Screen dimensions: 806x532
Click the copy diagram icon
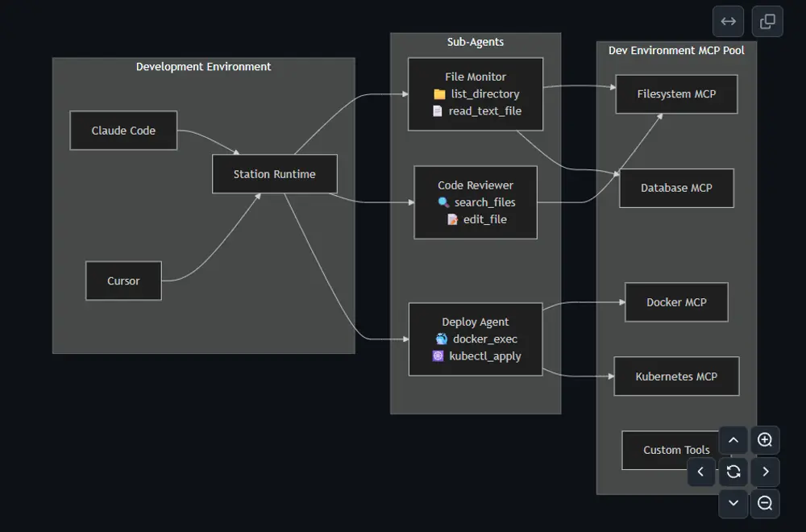point(767,22)
